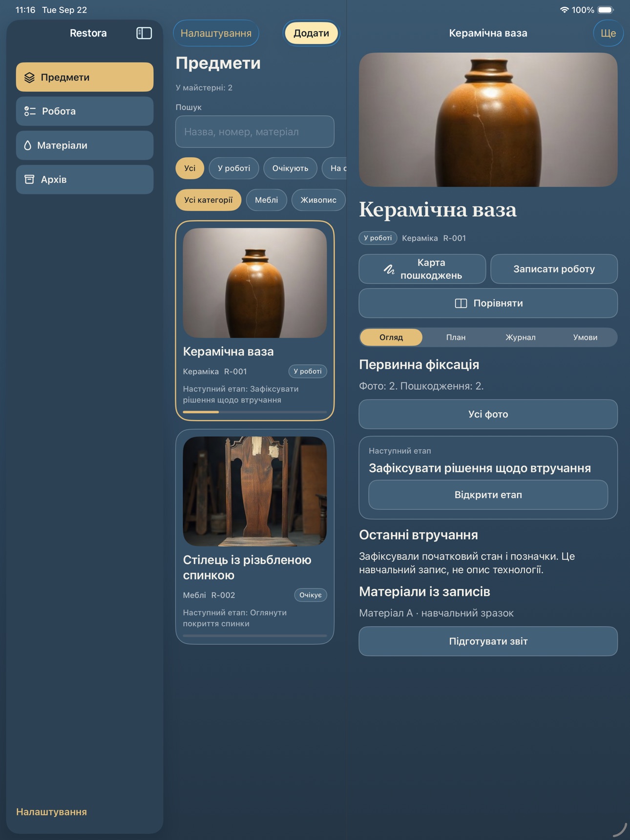
Task: Click the chair card progress bar
Action: 255,636
